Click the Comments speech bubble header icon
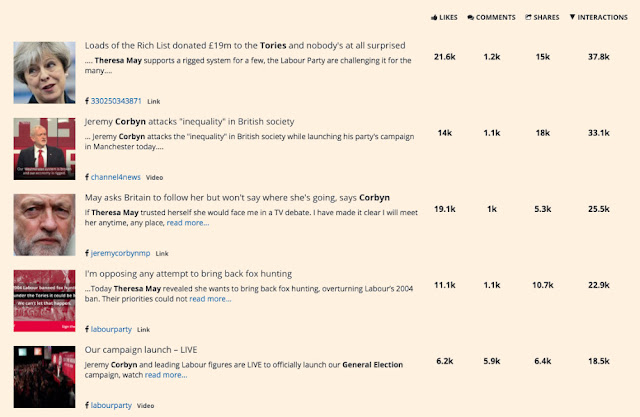This screenshot has height=417, width=640. click(x=470, y=18)
